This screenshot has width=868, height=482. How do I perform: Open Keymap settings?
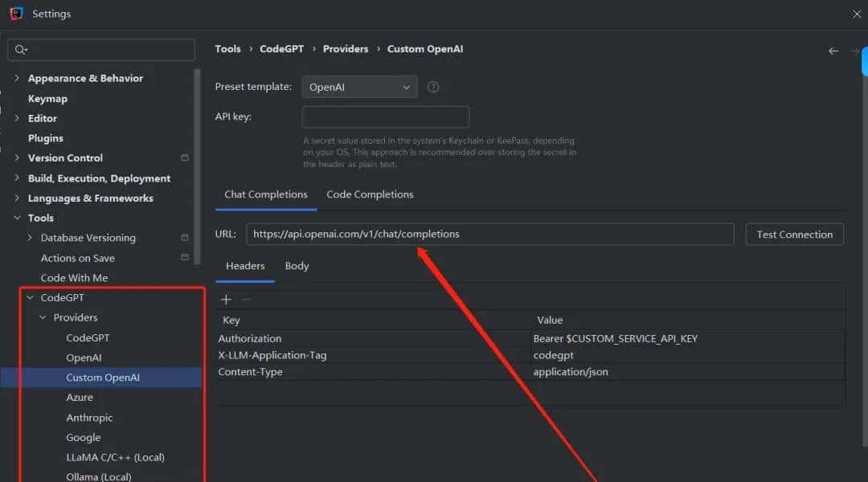47,99
